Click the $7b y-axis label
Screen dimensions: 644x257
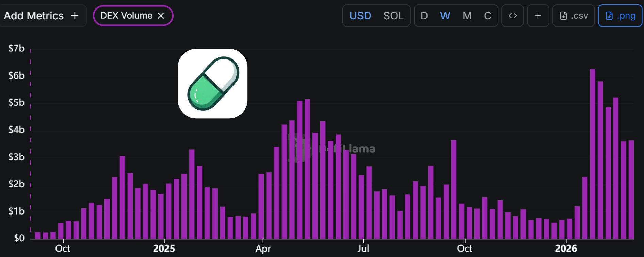tap(16, 48)
